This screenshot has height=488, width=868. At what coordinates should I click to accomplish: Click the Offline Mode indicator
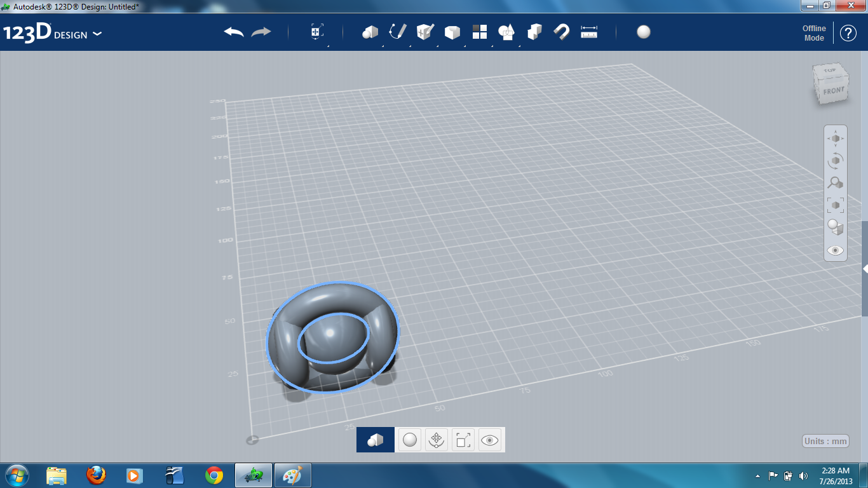pyautogui.click(x=814, y=33)
